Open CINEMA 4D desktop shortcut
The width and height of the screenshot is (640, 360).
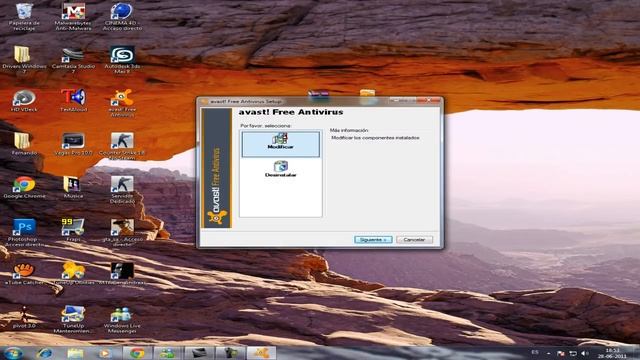(122, 17)
